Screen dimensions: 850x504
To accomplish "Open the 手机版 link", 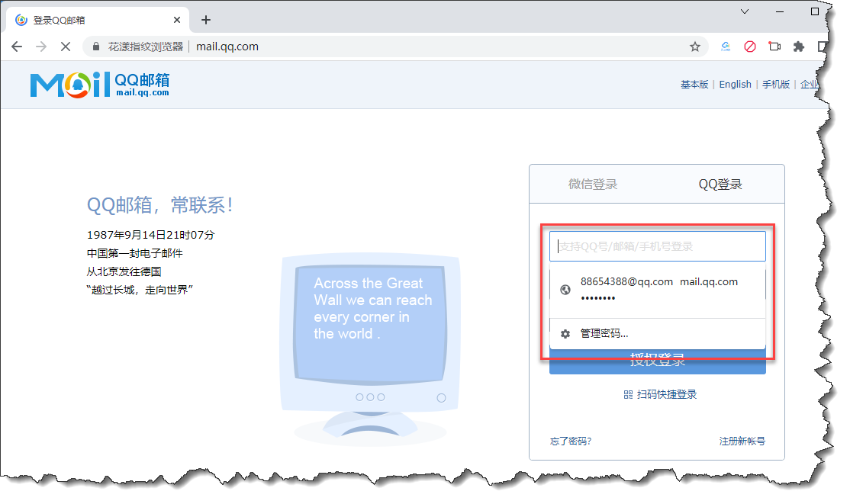I will (776, 85).
